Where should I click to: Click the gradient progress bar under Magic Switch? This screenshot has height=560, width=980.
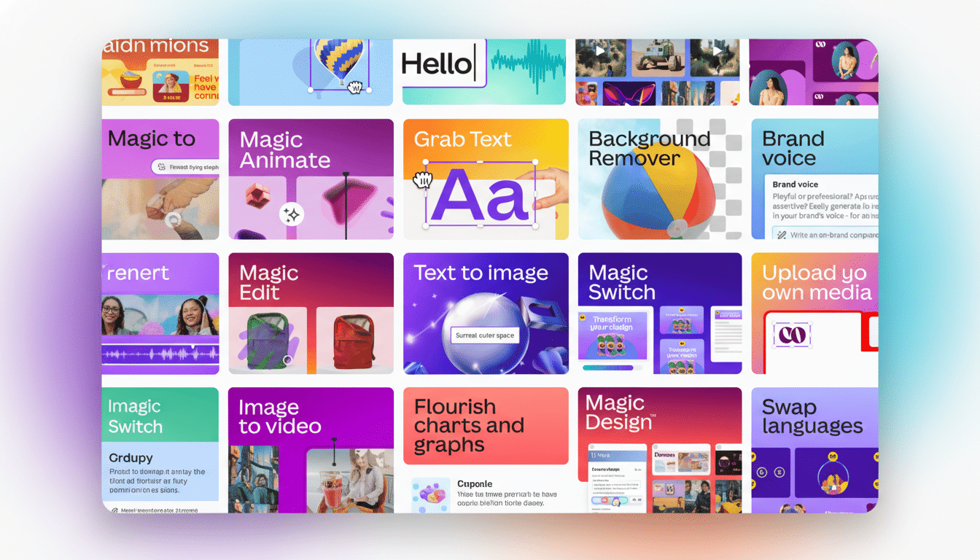coord(607,367)
